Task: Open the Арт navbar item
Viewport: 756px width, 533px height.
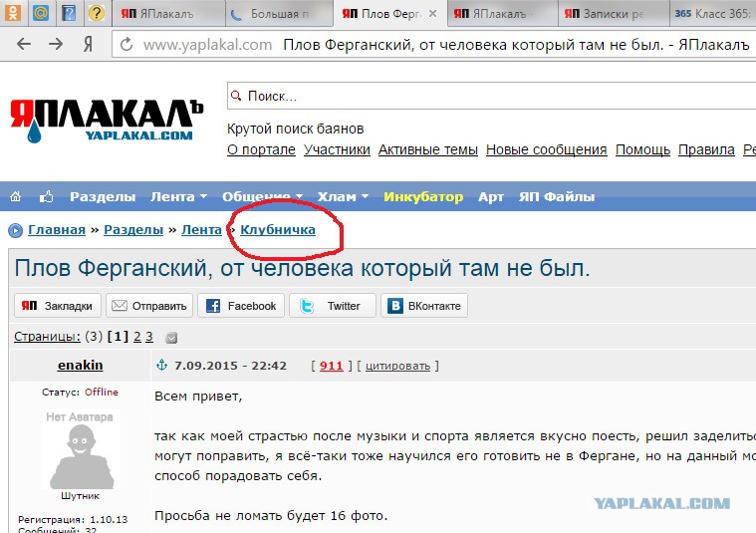Action: 491,197
